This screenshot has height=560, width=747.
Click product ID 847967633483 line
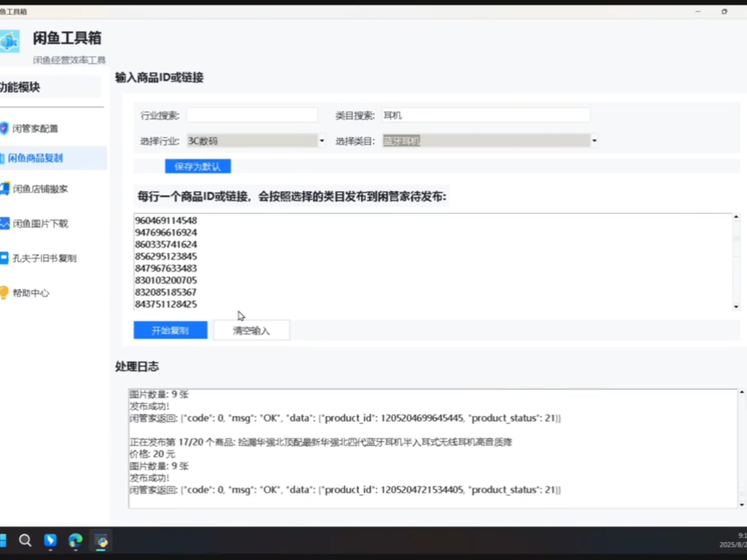point(166,268)
